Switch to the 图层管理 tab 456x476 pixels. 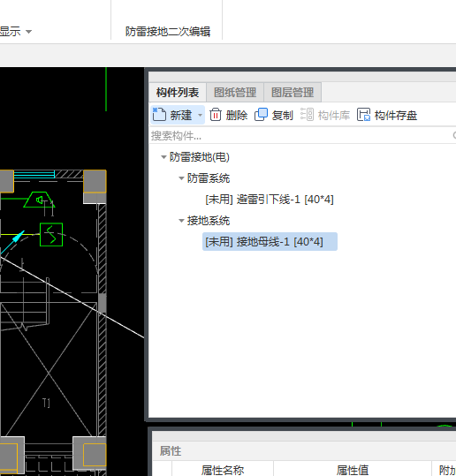point(293,92)
